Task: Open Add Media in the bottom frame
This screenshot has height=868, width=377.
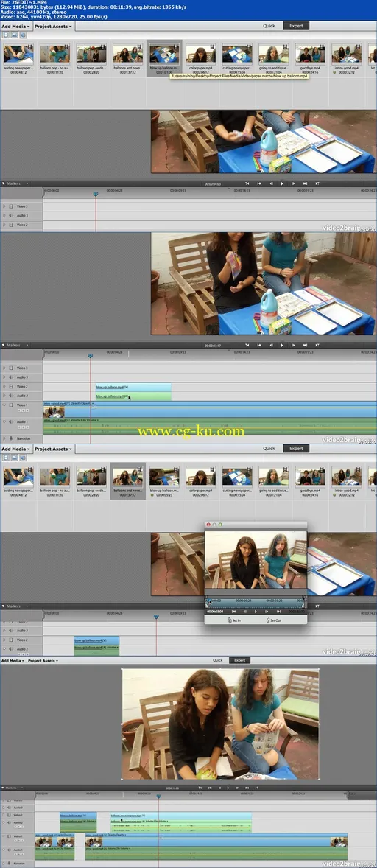Action: point(13,660)
